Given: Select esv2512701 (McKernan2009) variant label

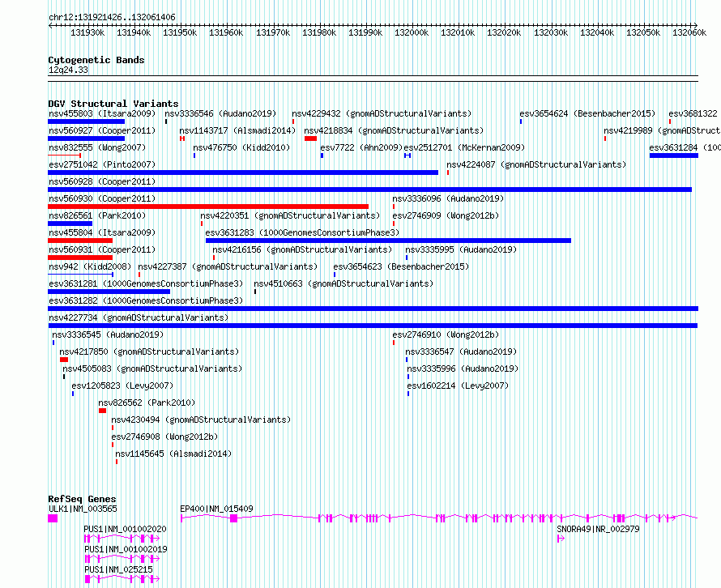Looking at the screenshot, I should click(464, 147).
